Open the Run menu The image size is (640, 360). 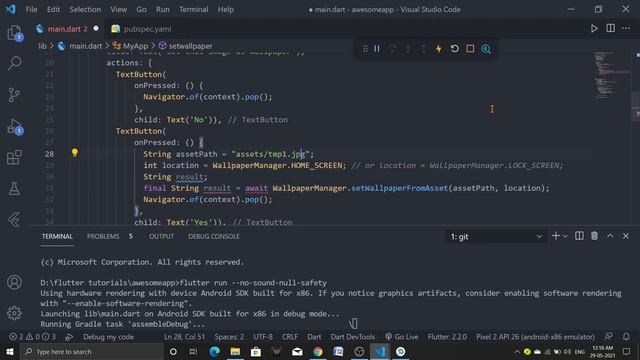(x=162, y=9)
